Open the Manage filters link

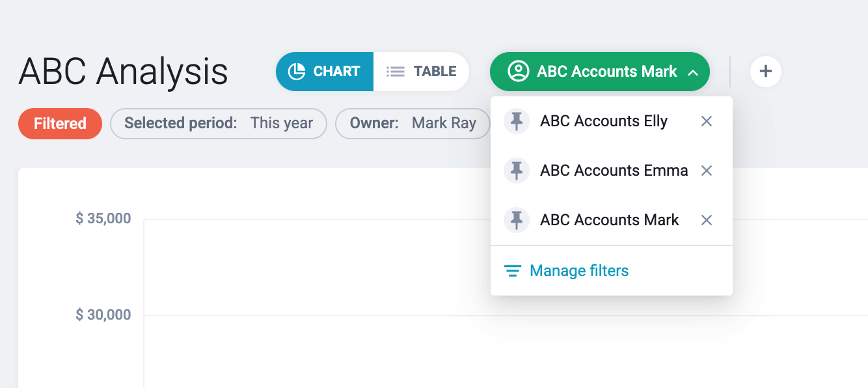coord(579,271)
